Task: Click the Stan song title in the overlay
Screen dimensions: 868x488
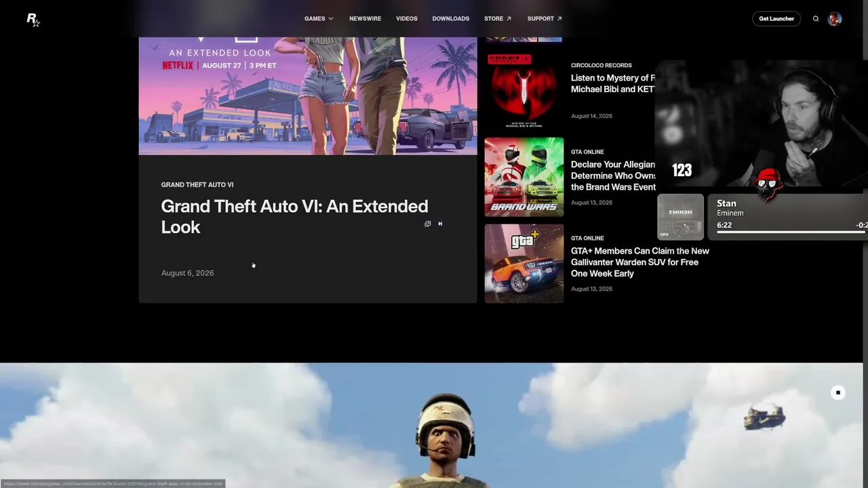Action: tap(726, 203)
